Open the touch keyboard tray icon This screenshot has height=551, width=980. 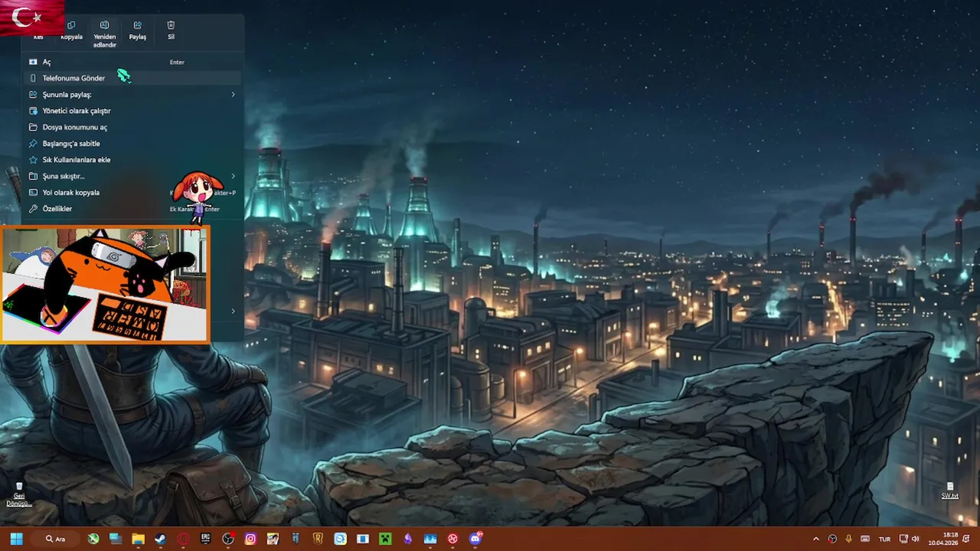coord(865,539)
